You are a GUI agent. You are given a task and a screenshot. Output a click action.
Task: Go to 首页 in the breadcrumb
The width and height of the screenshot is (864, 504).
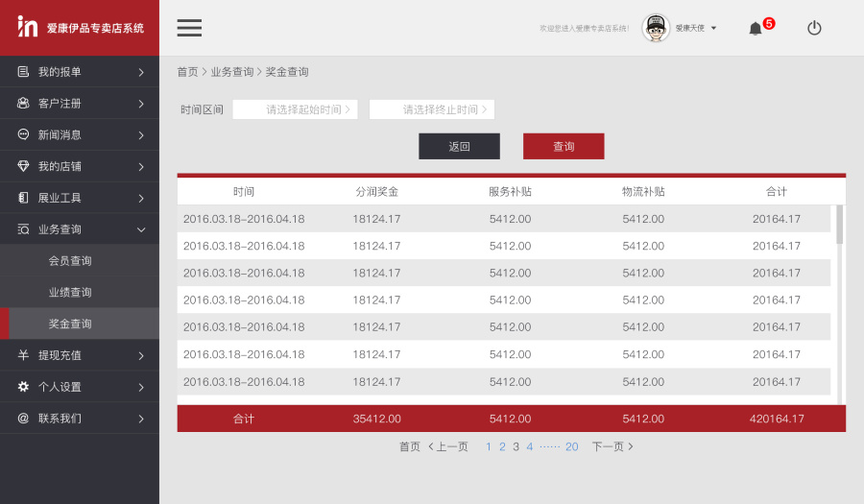tap(187, 72)
